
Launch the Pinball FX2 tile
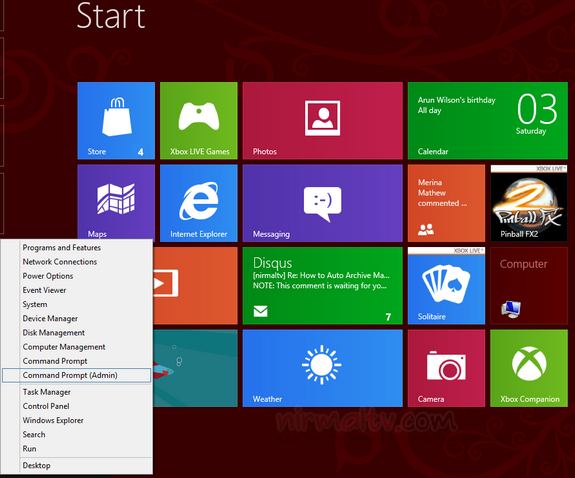[x=529, y=203]
